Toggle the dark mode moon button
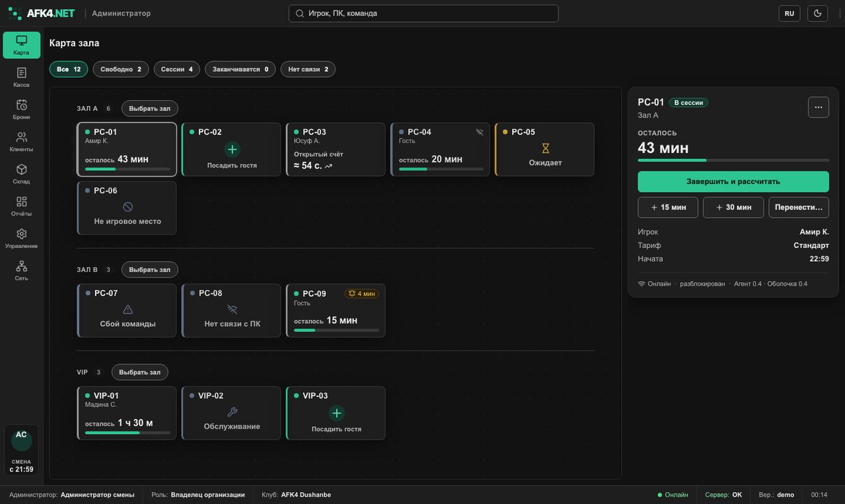 818,13
